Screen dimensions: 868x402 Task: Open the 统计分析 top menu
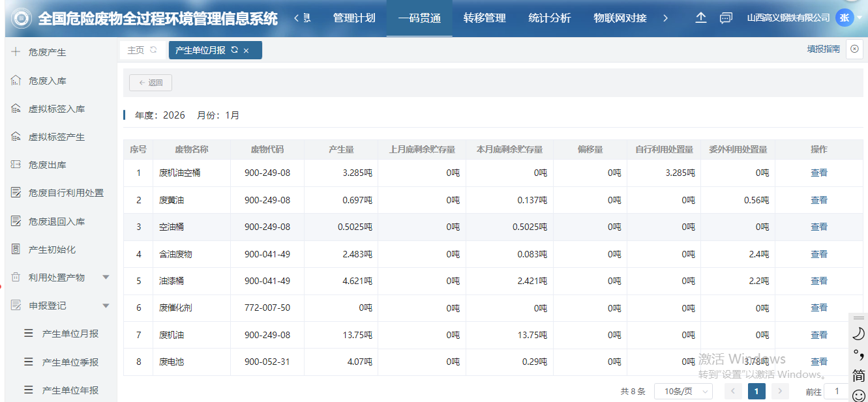(x=549, y=18)
